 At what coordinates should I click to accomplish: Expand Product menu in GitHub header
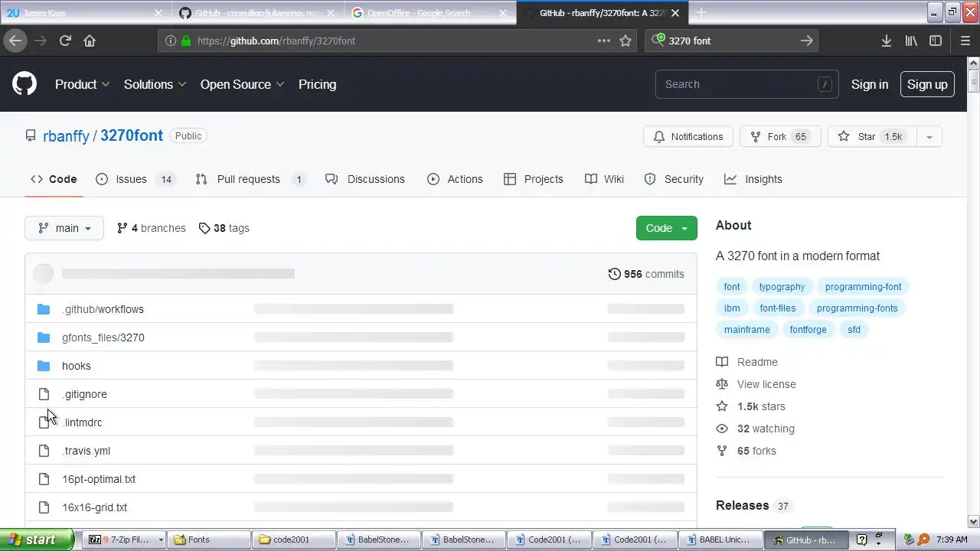[82, 84]
